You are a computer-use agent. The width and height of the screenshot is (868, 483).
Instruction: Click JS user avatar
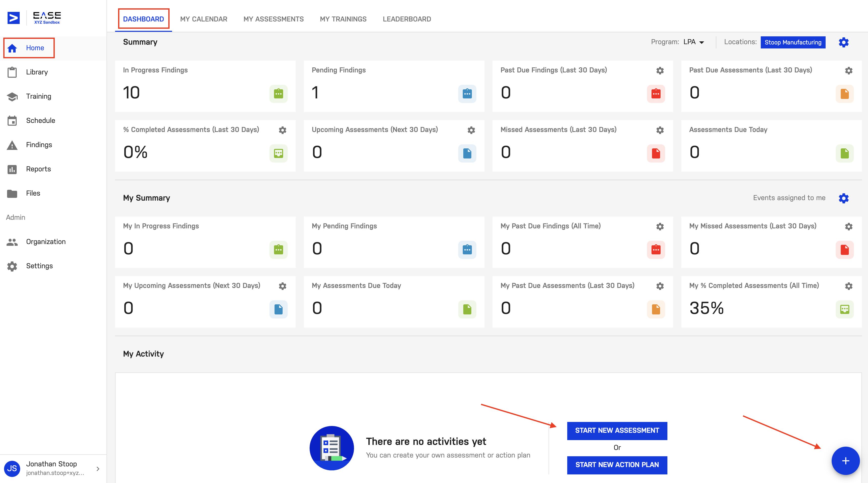coord(12,469)
